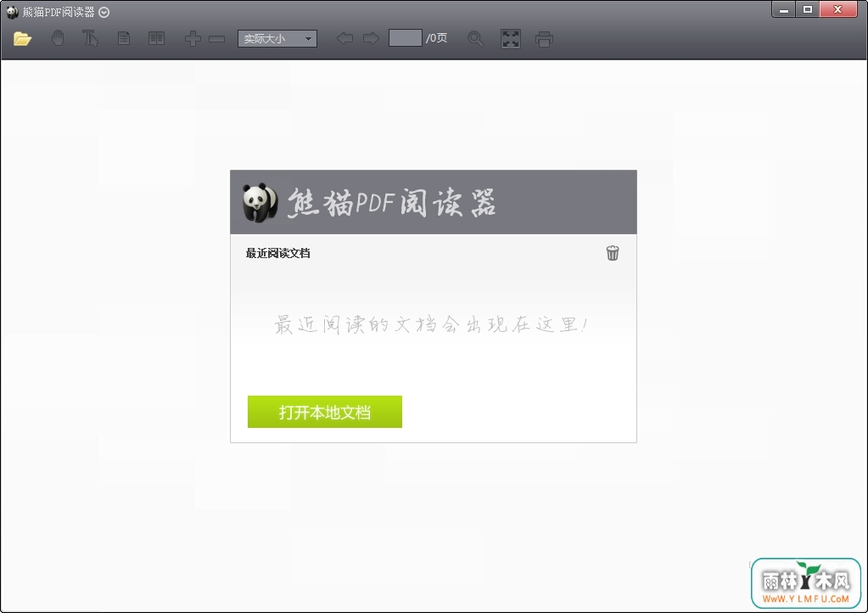
Task: Switch to two-page view
Action: [157, 38]
